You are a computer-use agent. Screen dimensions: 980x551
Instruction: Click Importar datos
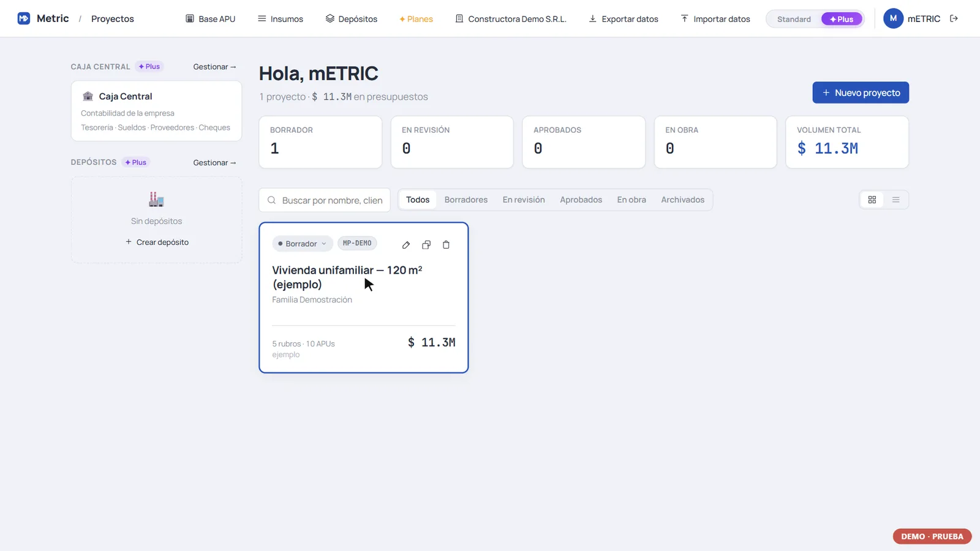[x=715, y=19]
